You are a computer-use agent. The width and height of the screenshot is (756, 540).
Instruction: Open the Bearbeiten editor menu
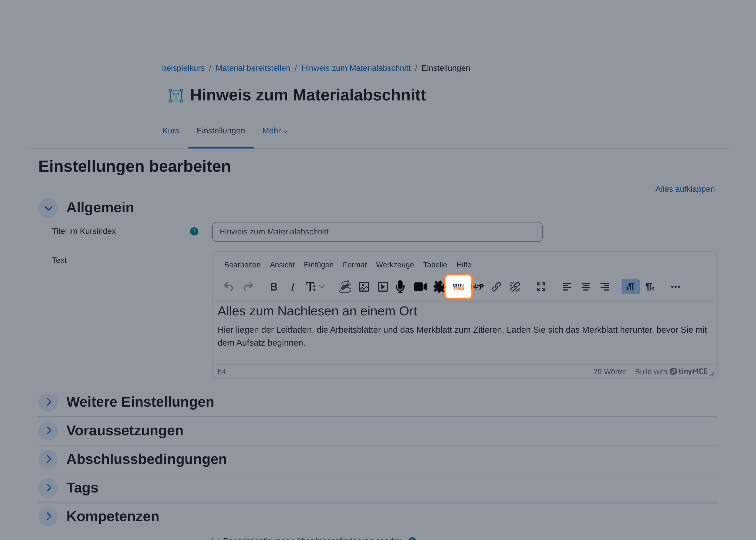click(x=242, y=265)
